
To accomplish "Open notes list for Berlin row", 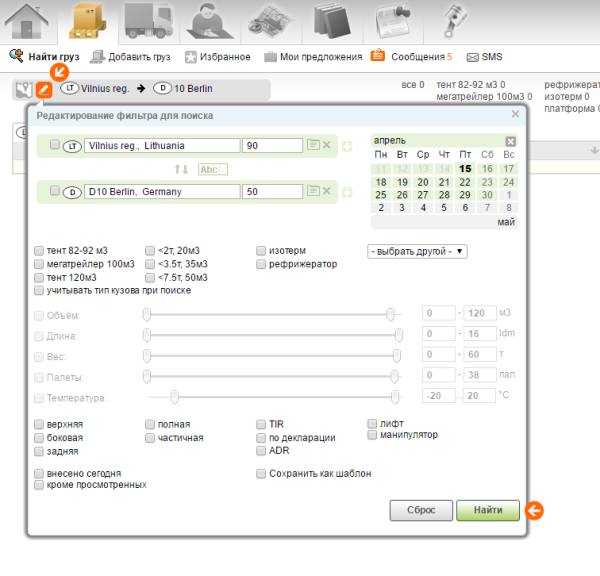I will pos(315,191).
